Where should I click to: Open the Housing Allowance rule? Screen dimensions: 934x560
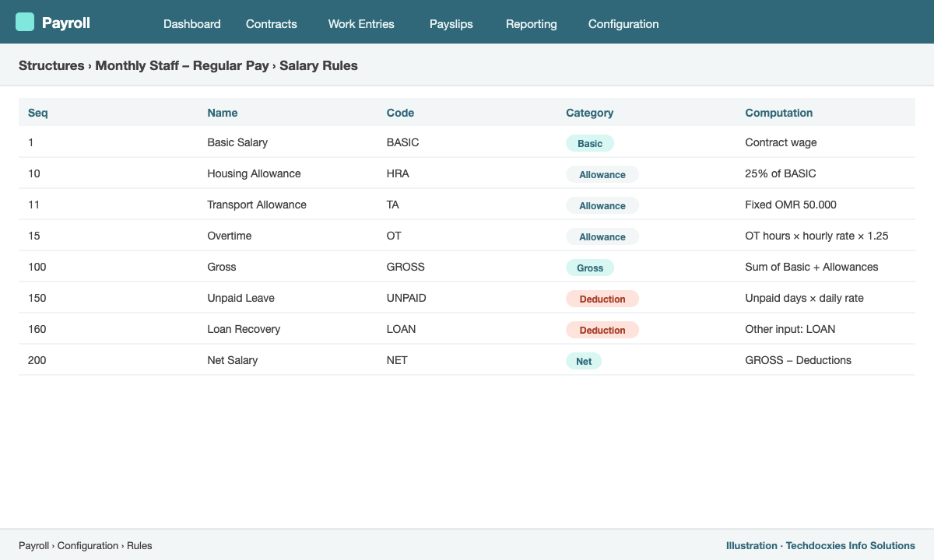click(254, 173)
